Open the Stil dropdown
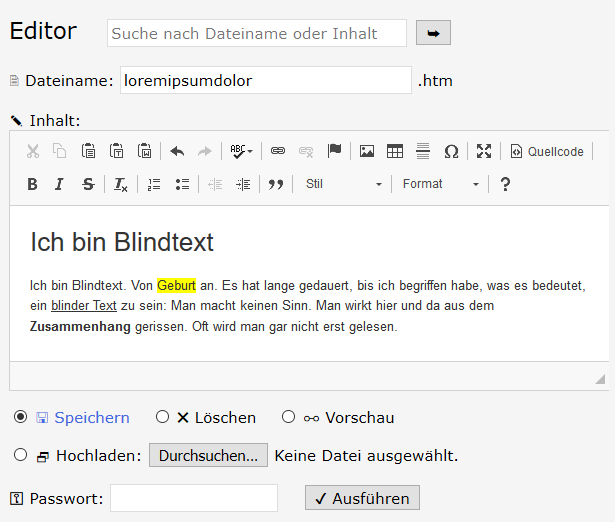This screenshot has width=615, height=522. tap(343, 184)
